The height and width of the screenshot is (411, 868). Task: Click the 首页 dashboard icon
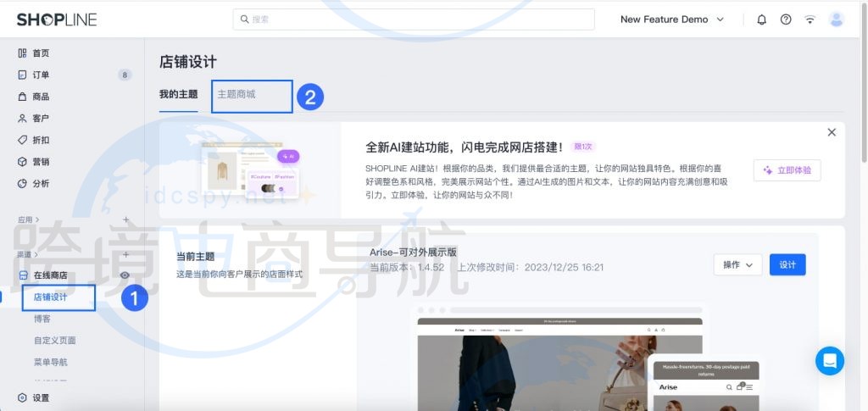(22, 53)
